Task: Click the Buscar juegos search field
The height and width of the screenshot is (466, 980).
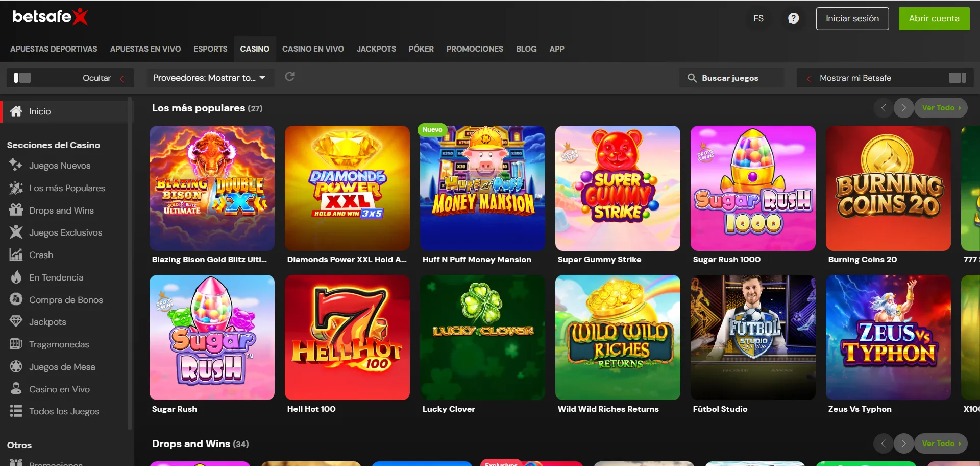Action: (x=730, y=78)
